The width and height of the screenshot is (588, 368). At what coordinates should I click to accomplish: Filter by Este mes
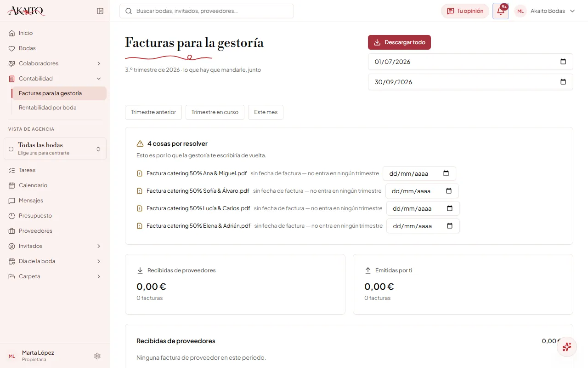(x=266, y=112)
